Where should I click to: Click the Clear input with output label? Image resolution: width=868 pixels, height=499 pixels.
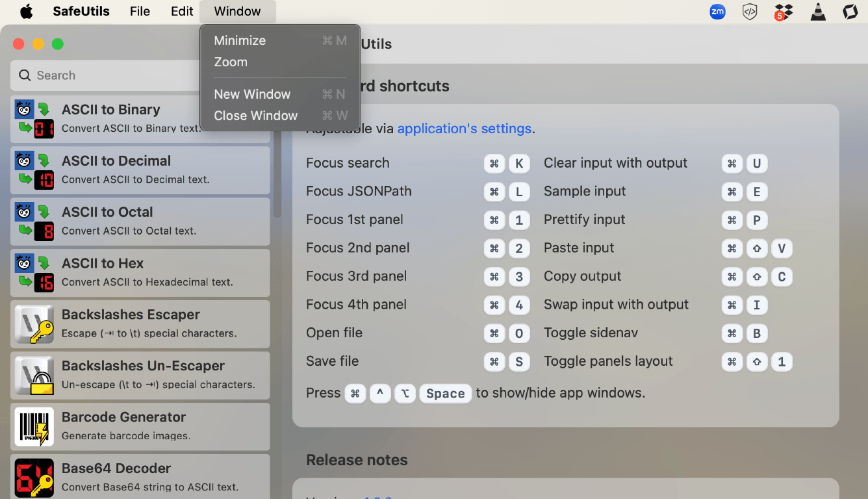(x=615, y=163)
